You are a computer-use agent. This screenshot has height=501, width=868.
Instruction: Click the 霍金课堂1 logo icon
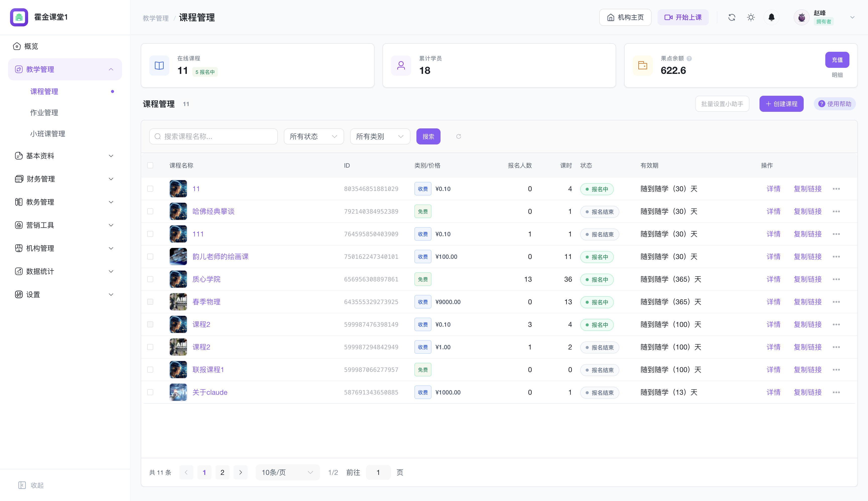click(19, 17)
